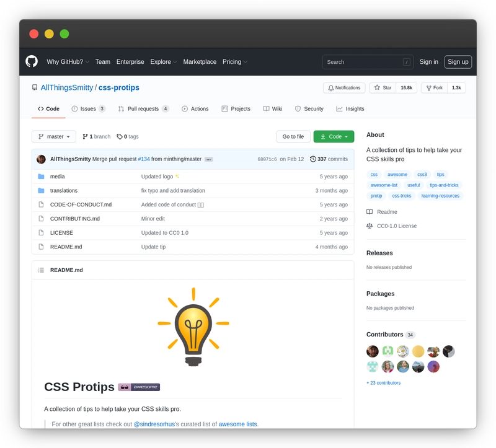Viewport: 496px width, 448px height.
Task: Click the AllThingsSmitty commit author avatar
Action: coord(41,159)
